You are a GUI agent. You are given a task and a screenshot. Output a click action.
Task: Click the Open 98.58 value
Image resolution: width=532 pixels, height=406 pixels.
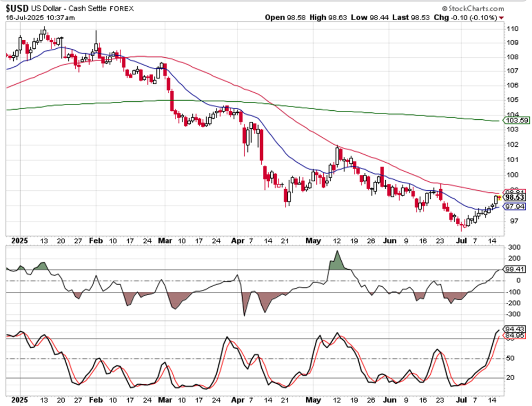[x=285, y=17]
